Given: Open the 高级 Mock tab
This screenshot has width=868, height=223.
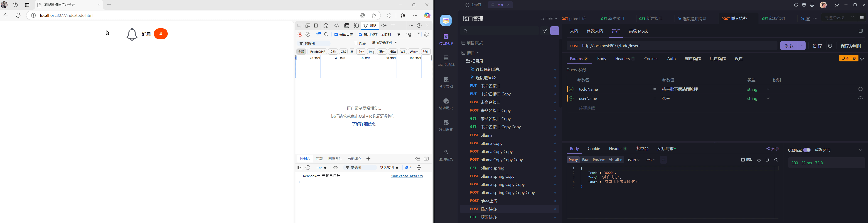Looking at the screenshot, I should pos(638,31).
